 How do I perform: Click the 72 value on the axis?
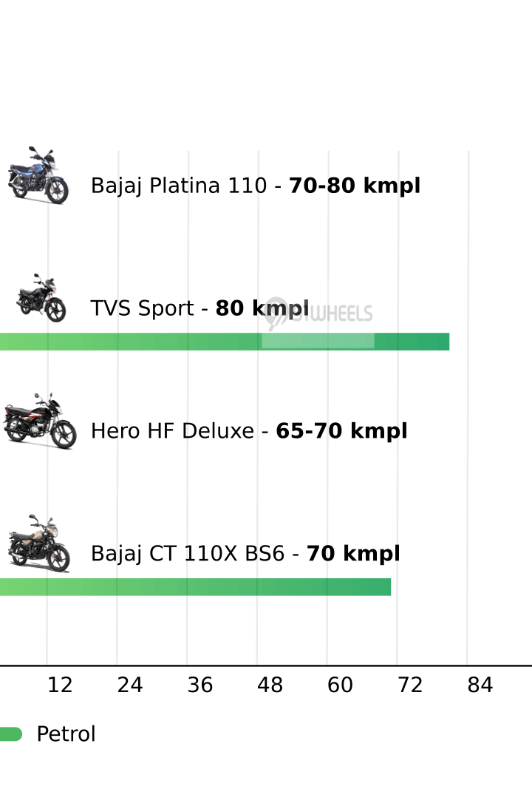point(410,685)
